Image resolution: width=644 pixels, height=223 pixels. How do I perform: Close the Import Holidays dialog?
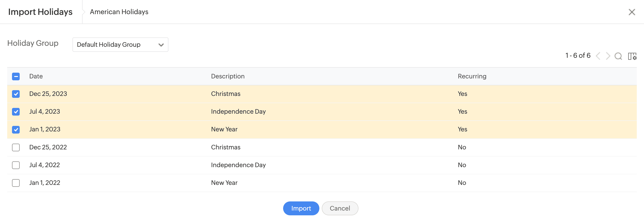[632, 12]
